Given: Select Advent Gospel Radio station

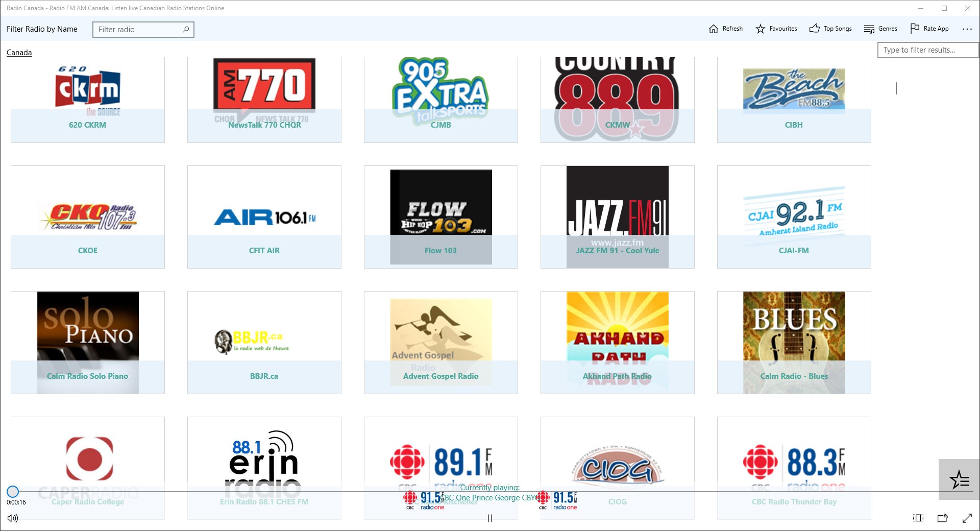Looking at the screenshot, I should tap(441, 343).
